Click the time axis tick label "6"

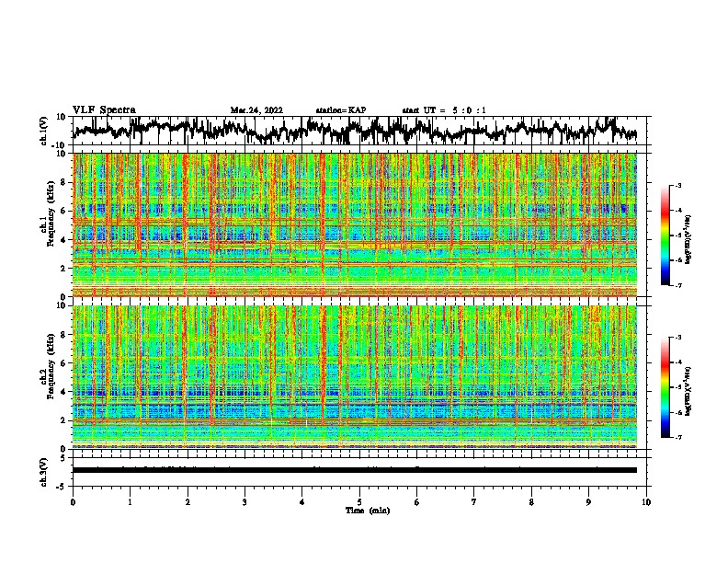click(417, 502)
